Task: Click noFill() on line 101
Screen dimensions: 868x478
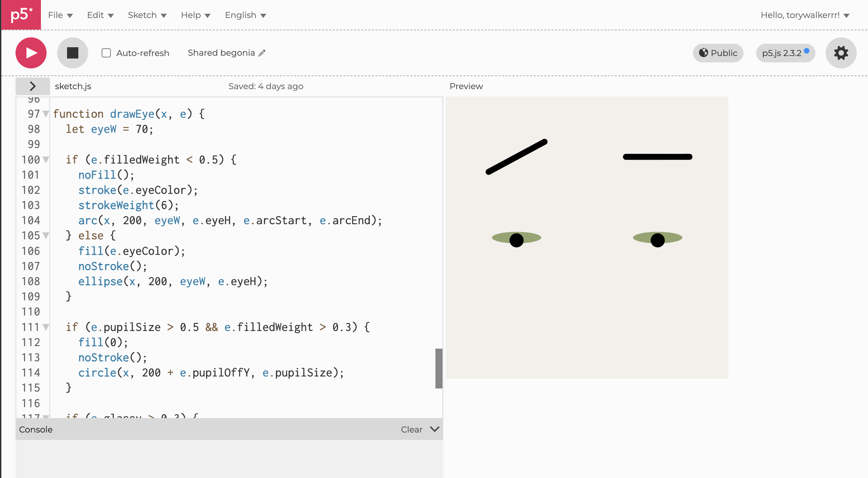Action: pos(106,175)
